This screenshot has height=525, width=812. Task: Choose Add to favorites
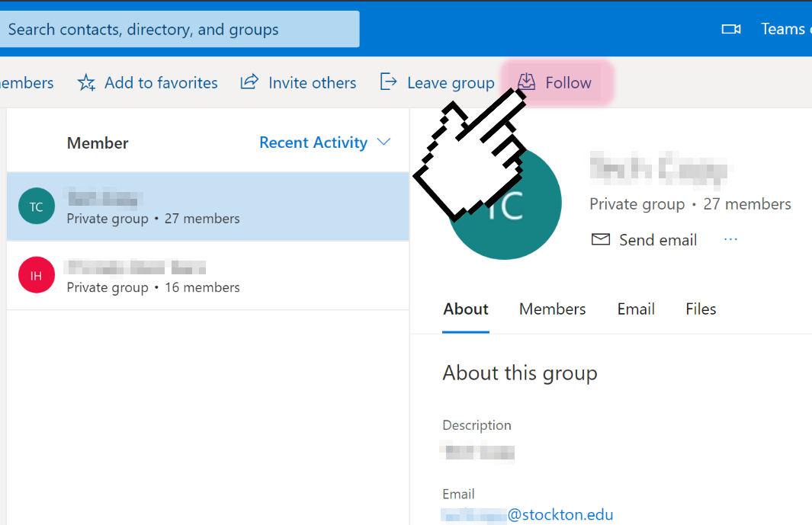148,83
